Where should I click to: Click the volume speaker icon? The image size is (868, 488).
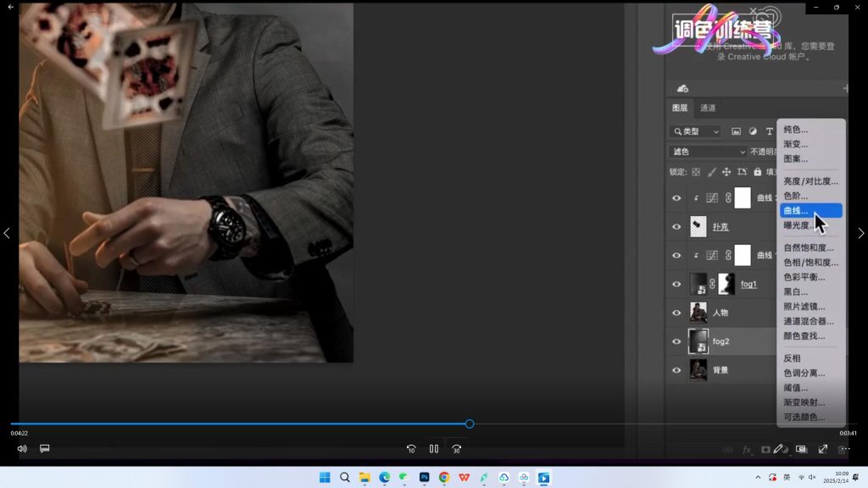(x=22, y=449)
